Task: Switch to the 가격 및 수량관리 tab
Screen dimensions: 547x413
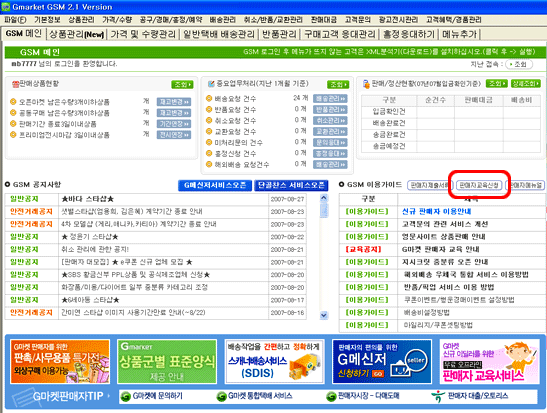Action: [x=143, y=34]
